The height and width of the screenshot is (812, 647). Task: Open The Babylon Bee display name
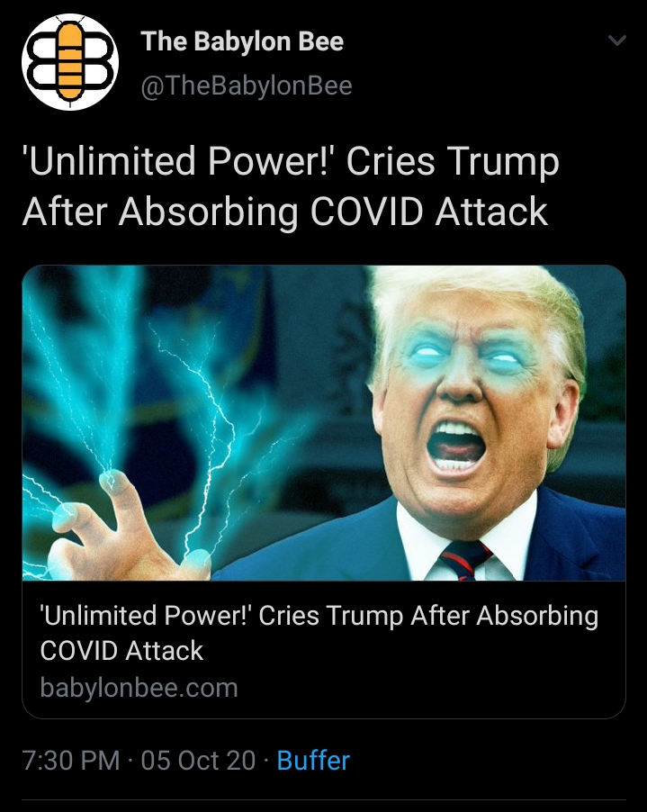pyautogui.click(x=242, y=41)
